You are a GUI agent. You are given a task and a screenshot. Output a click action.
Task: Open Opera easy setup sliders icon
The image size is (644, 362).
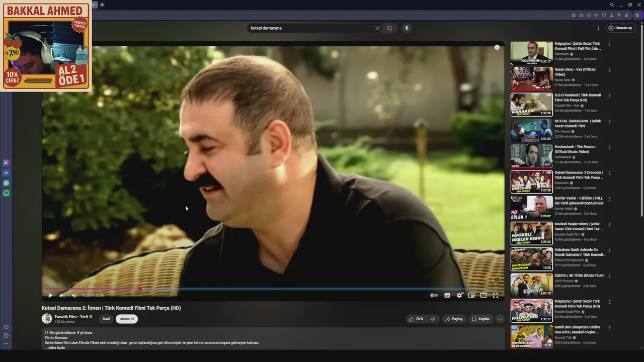(619, 15)
